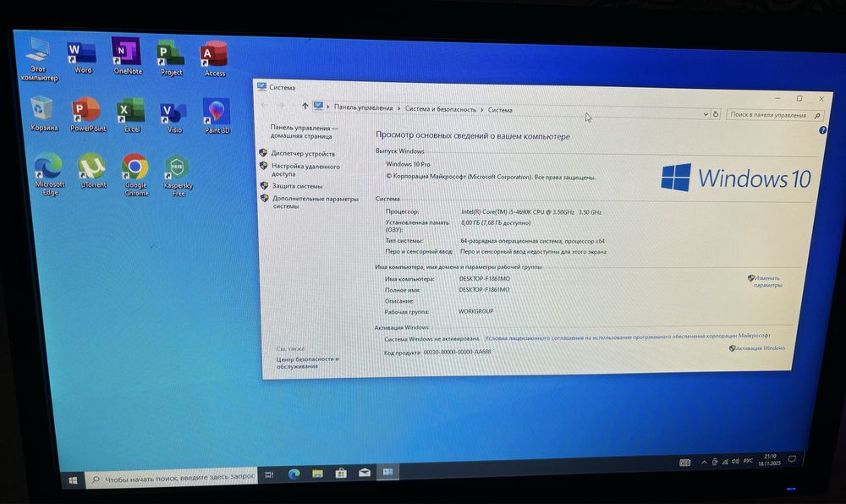Open File Explorer from the taskbar

click(x=317, y=474)
